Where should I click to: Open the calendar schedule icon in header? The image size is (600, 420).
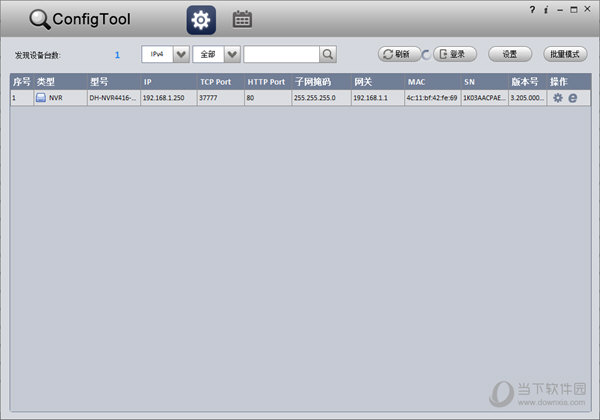pyautogui.click(x=242, y=20)
